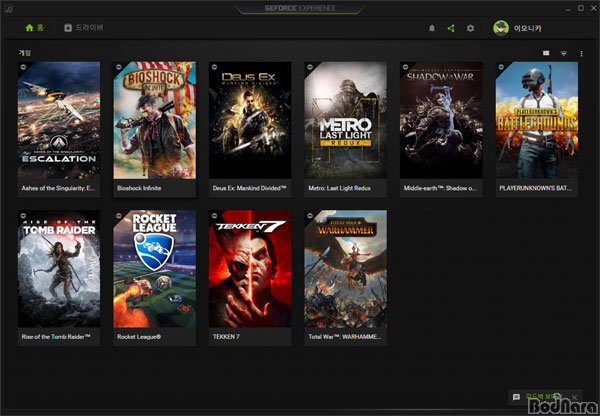The width and height of the screenshot is (600, 416).
Task: Click the 'Metro: Last Light Redux' title
Action: (x=339, y=188)
